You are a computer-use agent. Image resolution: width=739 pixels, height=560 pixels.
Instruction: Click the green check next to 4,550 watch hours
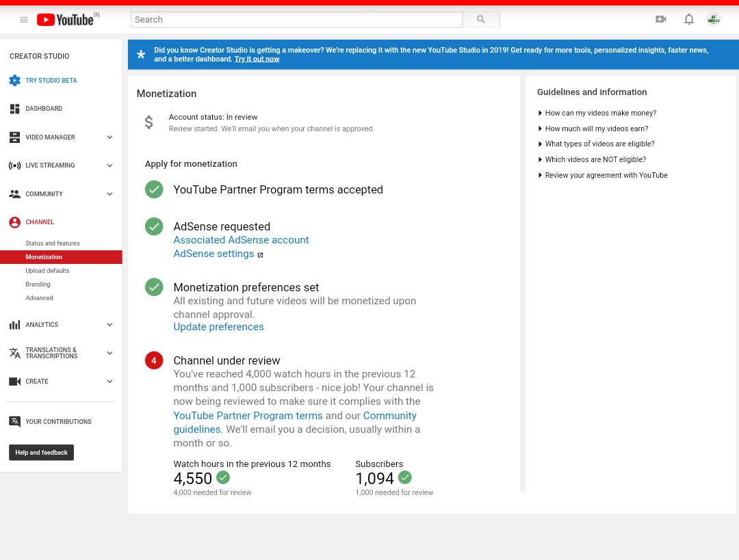pyautogui.click(x=223, y=477)
